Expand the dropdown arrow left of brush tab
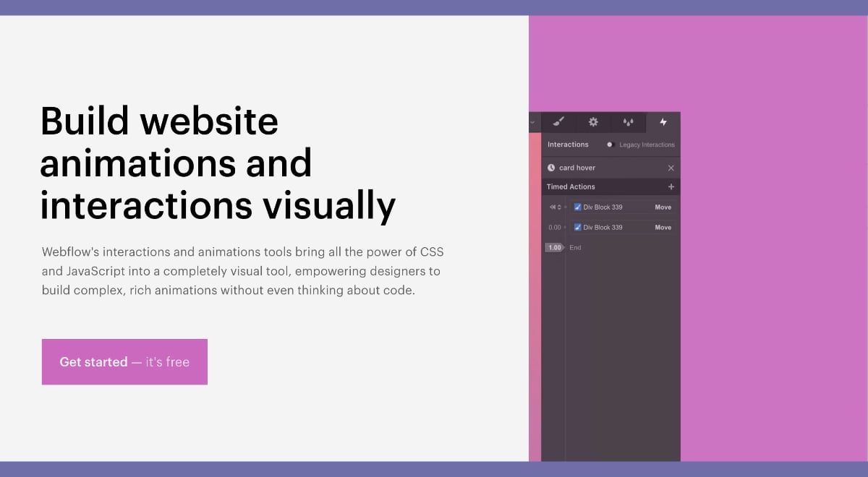This screenshot has width=868, height=477. [x=533, y=123]
